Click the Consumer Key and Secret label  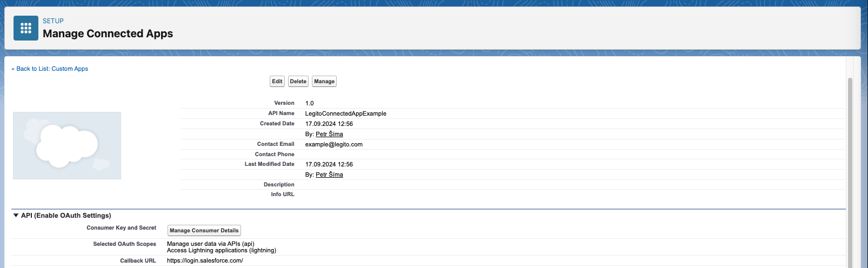point(122,228)
